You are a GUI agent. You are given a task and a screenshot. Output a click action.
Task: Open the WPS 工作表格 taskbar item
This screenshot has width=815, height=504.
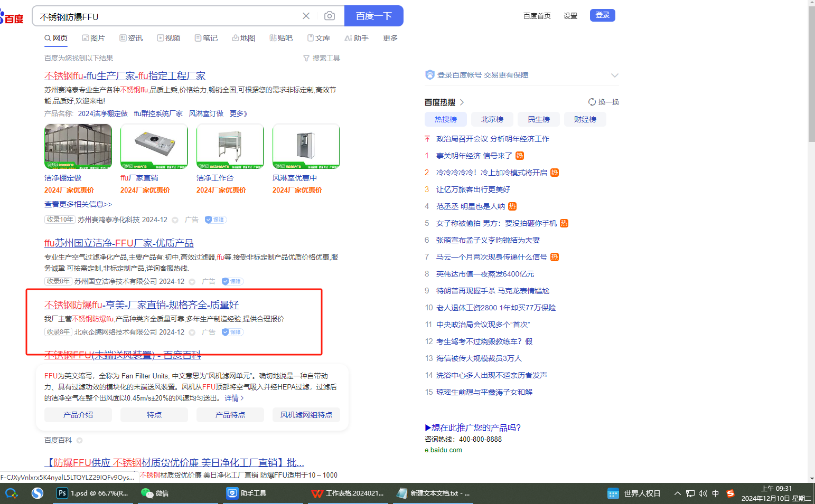(348, 493)
